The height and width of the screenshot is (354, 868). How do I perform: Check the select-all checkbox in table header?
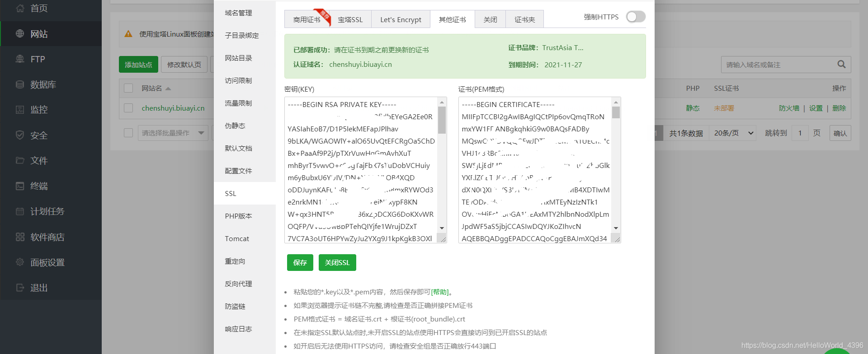pos(128,88)
